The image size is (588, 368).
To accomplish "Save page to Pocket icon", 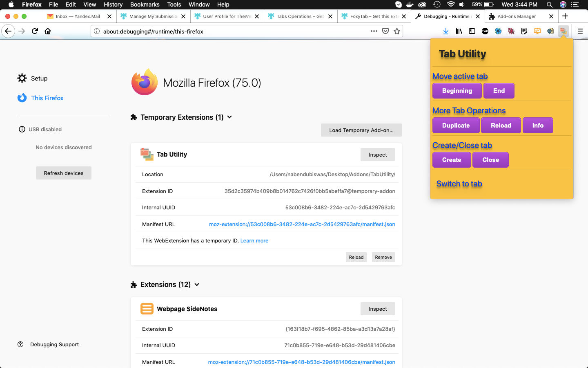I will [385, 31].
